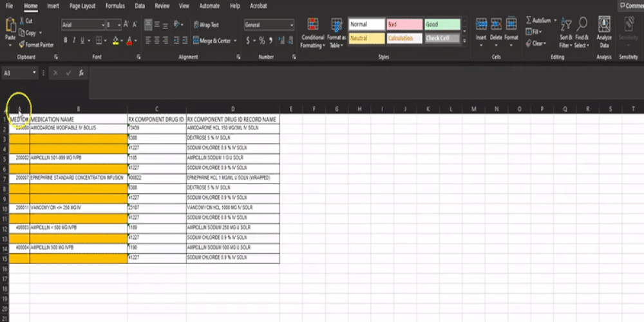Toggle bold formatting
The image size is (644, 322).
coord(65,40)
